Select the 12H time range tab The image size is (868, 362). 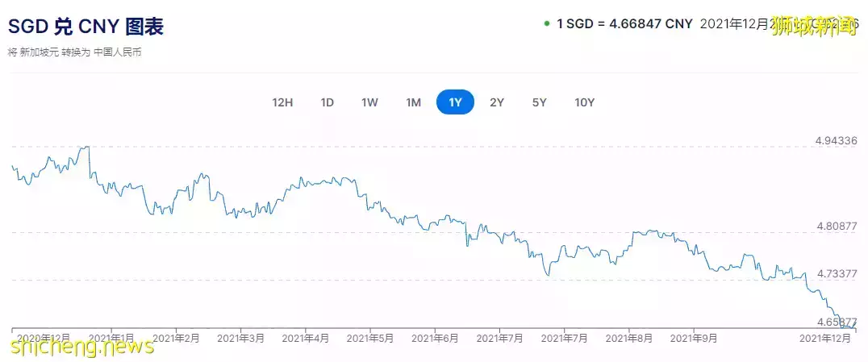tap(282, 102)
